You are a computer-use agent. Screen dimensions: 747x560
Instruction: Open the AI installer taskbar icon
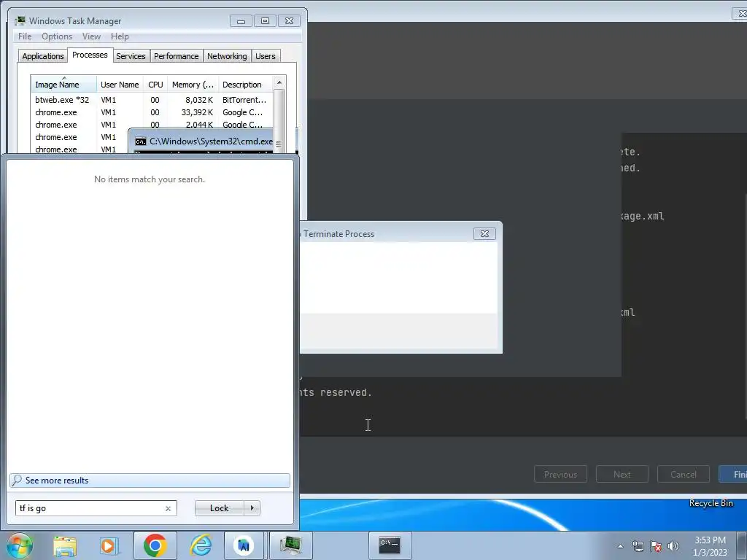[244, 545]
